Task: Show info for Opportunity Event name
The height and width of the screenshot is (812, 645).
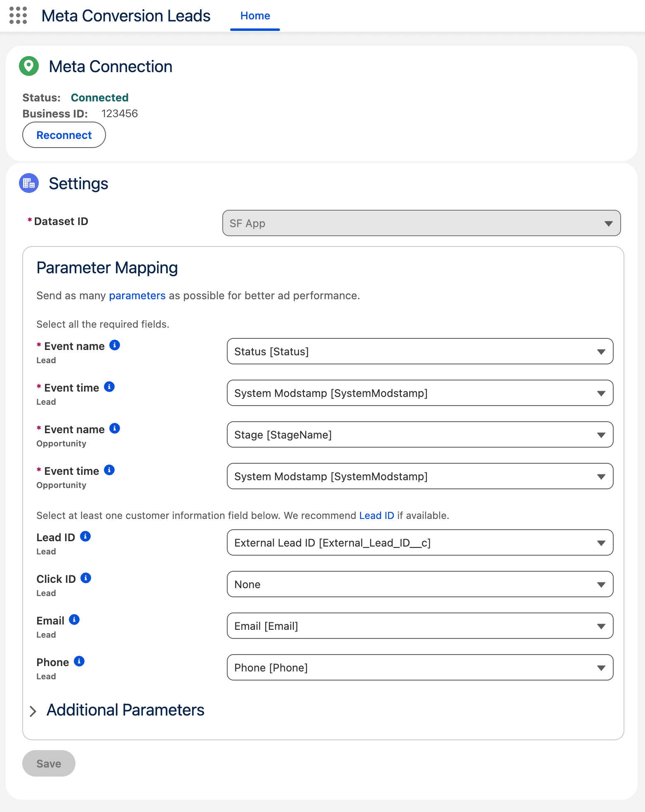Action: pos(115,428)
